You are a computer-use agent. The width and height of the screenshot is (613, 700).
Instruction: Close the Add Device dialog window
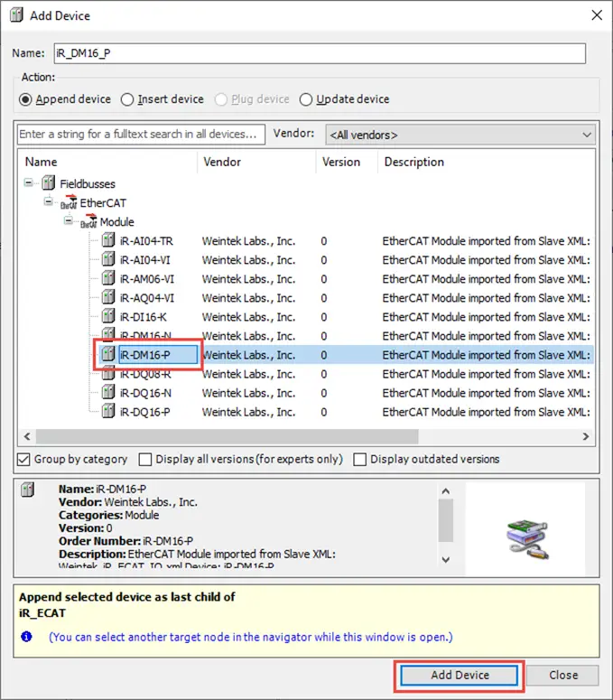pos(597,15)
